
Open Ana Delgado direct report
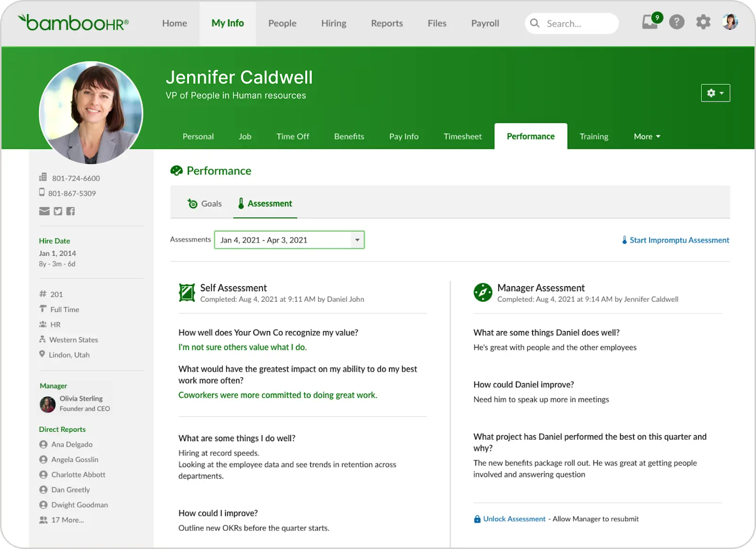(x=72, y=444)
